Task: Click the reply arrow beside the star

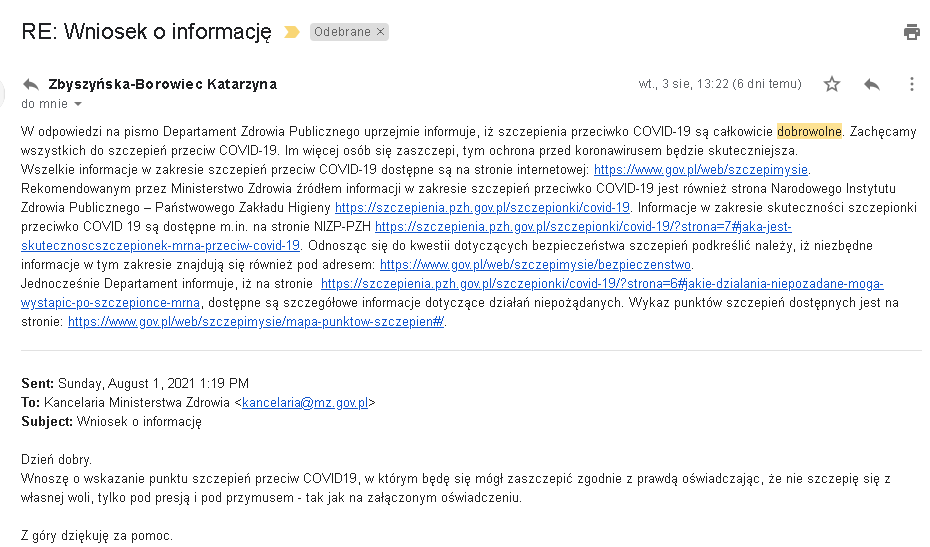Action: tap(872, 84)
